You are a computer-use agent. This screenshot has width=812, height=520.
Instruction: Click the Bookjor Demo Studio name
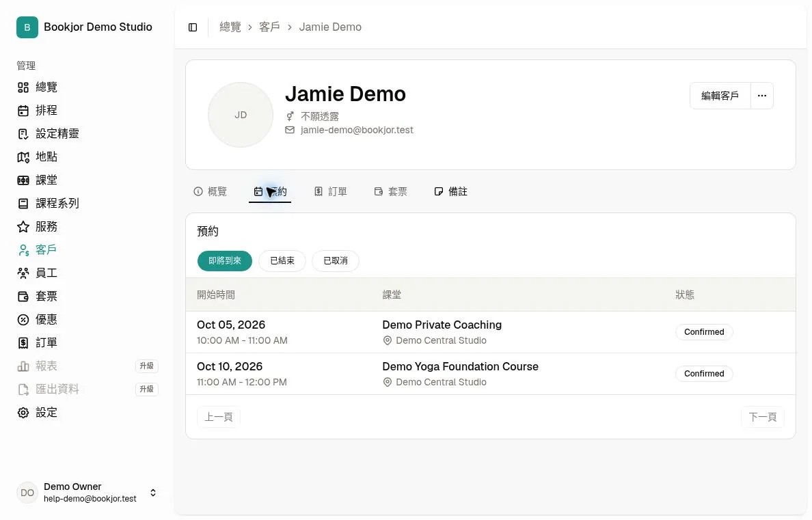point(98,27)
